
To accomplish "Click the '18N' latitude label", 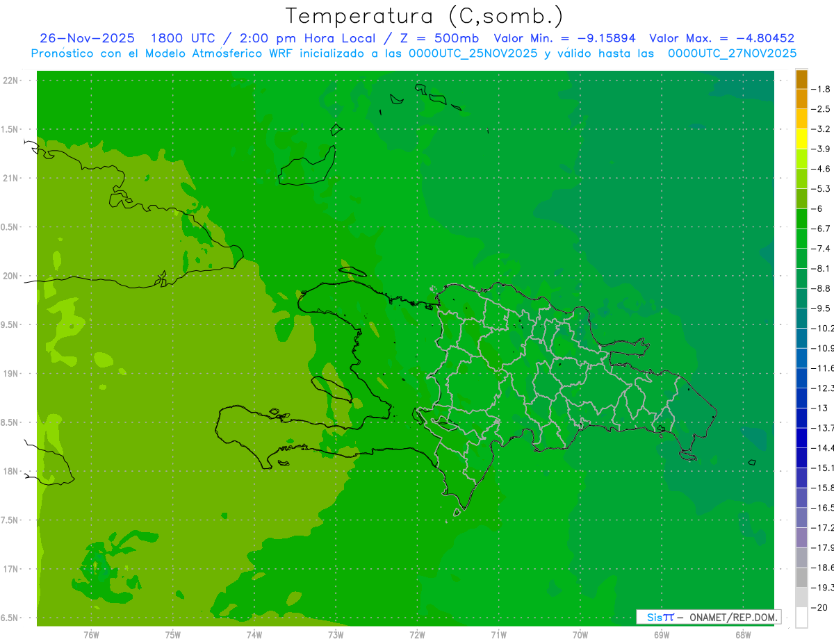I will (x=10, y=471).
